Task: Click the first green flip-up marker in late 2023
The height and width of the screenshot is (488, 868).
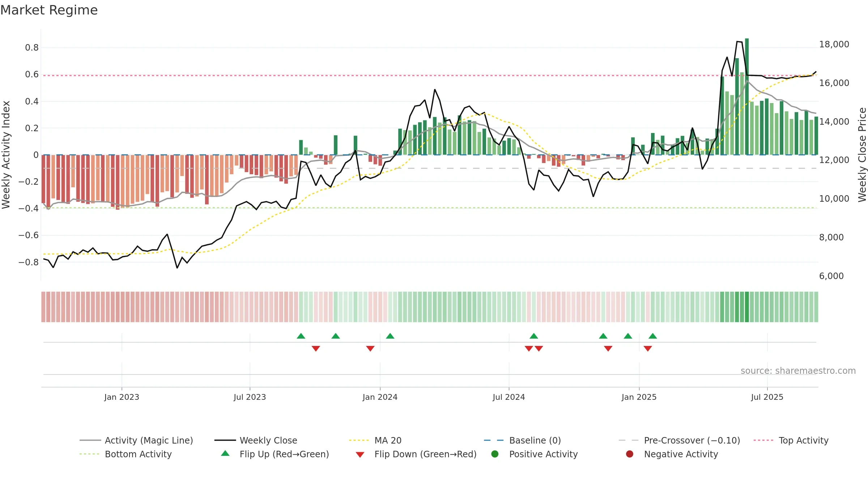Action: pos(301,336)
